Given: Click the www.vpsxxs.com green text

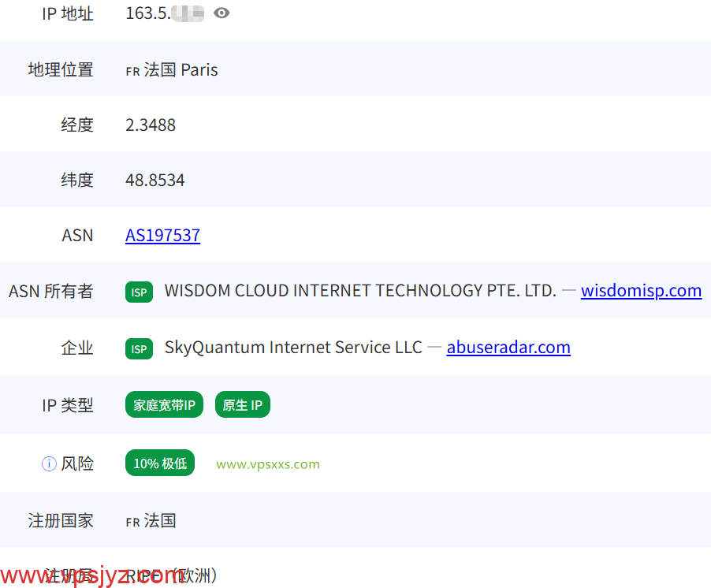Looking at the screenshot, I should click(x=267, y=463).
